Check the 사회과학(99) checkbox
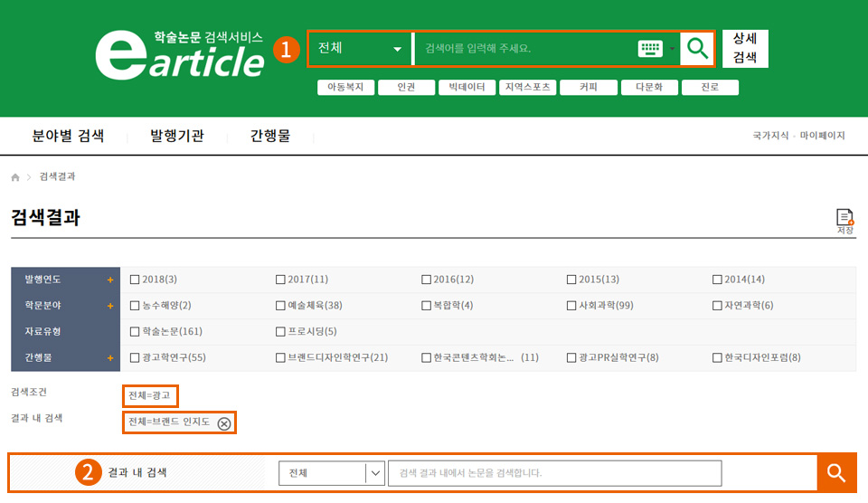868x503 pixels. [571, 306]
